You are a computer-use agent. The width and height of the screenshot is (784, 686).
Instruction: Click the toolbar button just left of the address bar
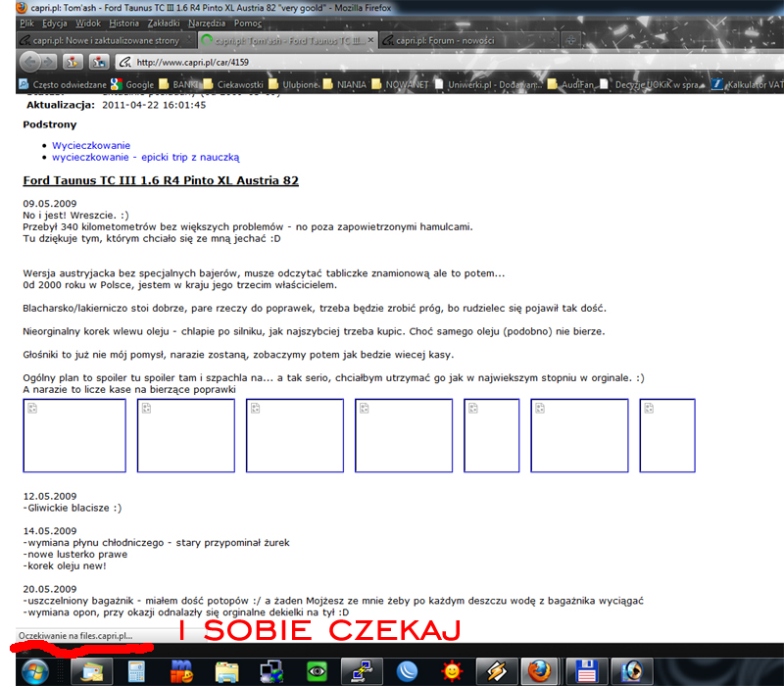pyautogui.click(x=99, y=62)
